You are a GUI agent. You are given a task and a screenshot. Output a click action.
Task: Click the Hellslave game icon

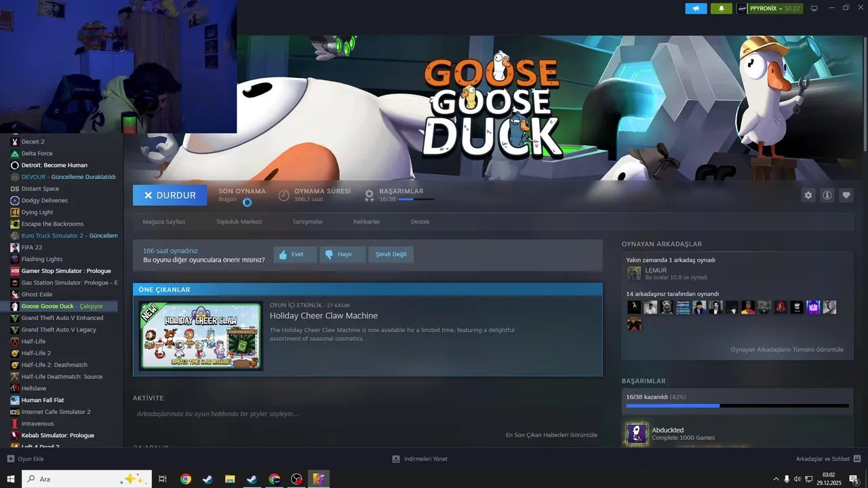coord(15,388)
